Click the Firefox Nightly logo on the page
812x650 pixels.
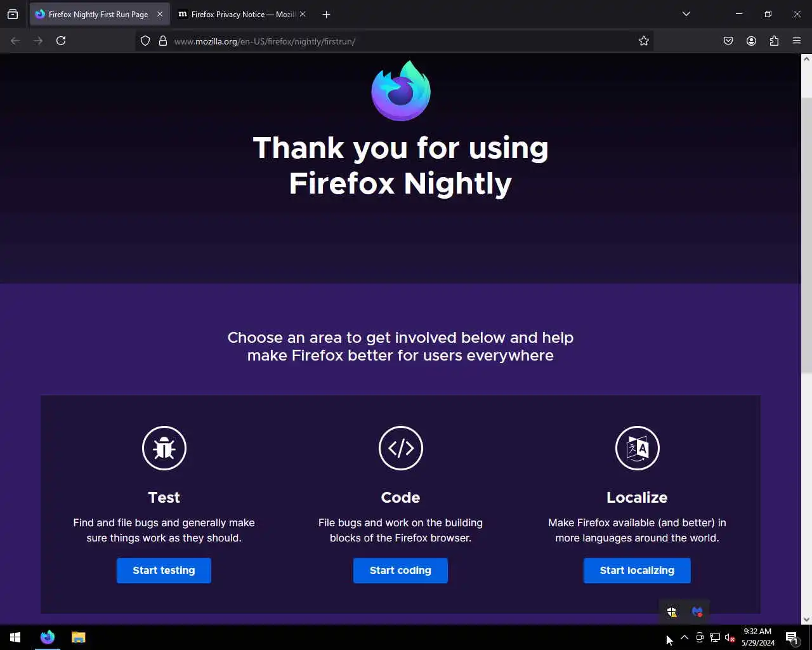[x=401, y=91]
